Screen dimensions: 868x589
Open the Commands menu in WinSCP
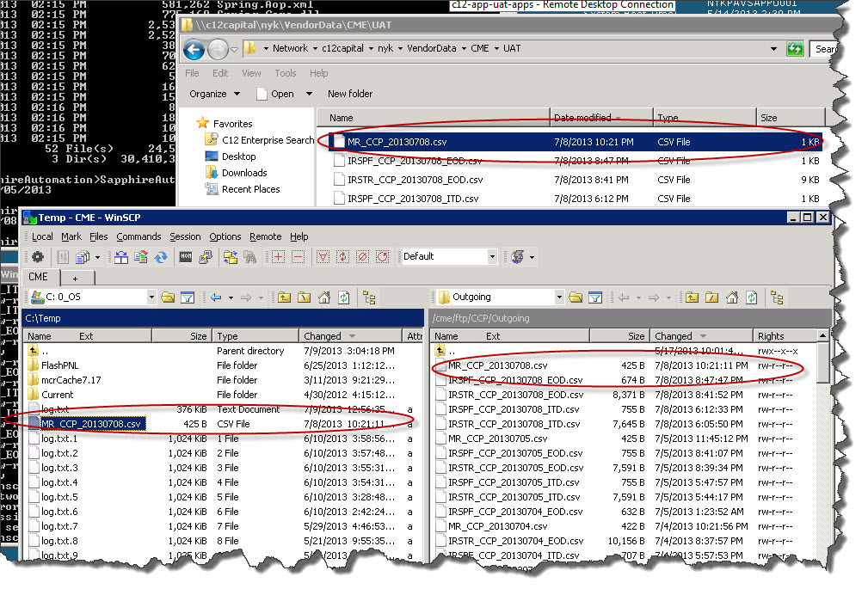(x=139, y=236)
